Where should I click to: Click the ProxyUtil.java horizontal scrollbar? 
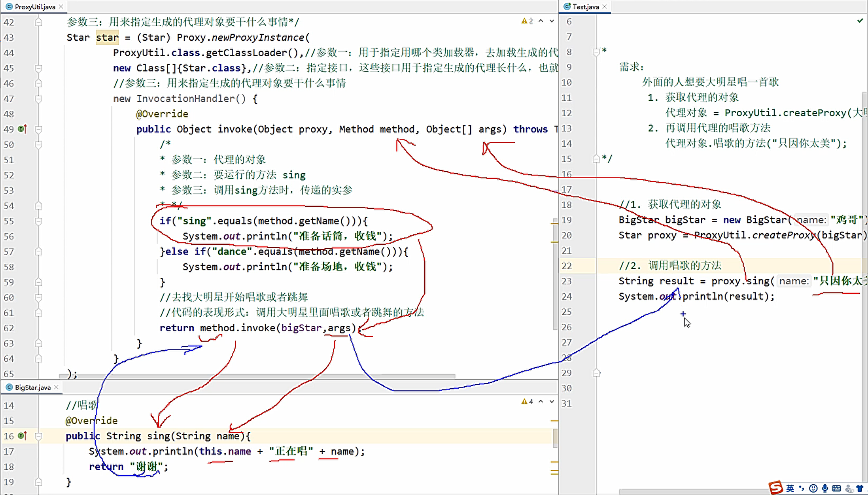pos(257,376)
